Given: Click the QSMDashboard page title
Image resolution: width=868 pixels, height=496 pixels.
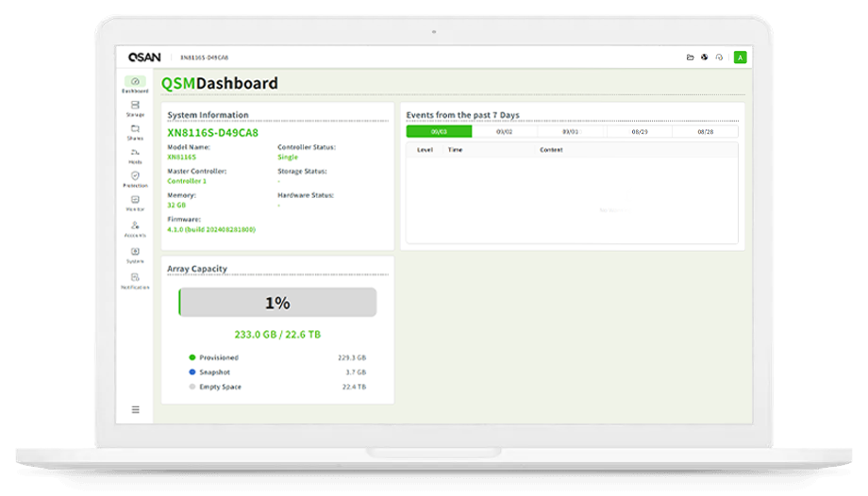Looking at the screenshot, I should 219,83.
